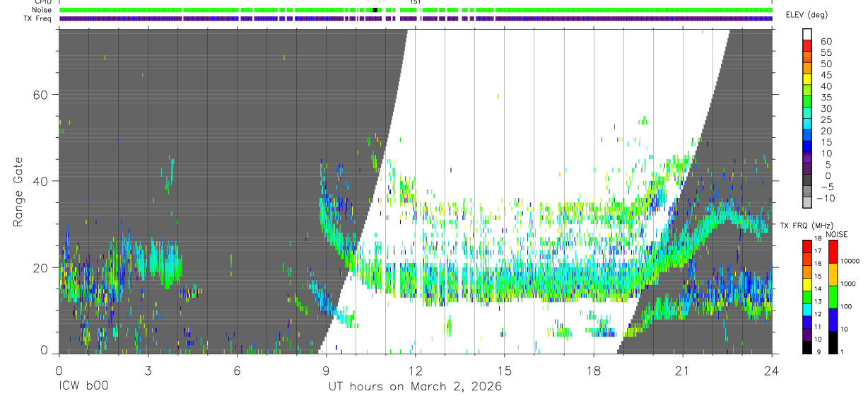
Task: Click the Noise row label at top left
Action: (42, 10)
